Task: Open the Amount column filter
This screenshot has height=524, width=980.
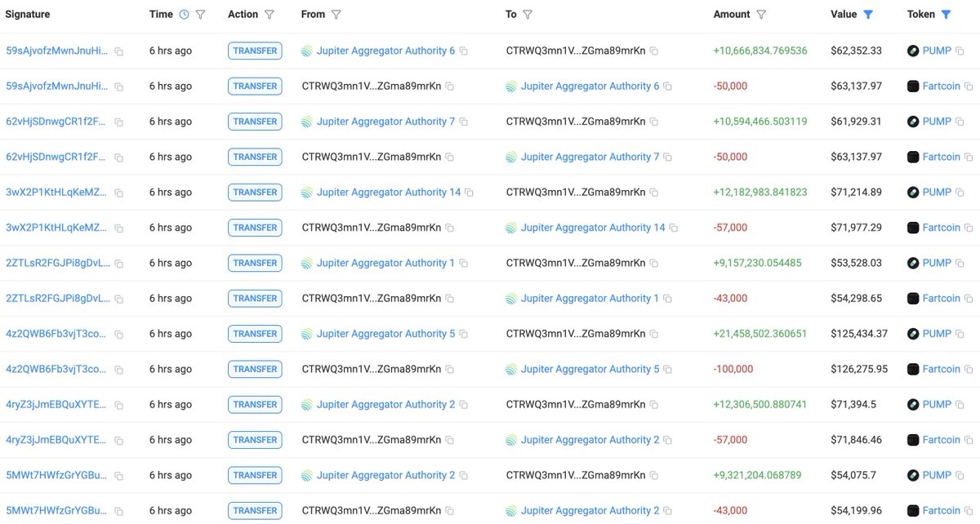Action: pyautogui.click(x=761, y=15)
